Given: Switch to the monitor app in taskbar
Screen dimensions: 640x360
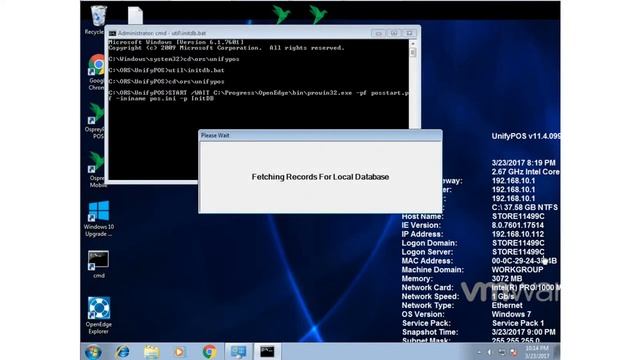Looking at the screenshot, I should pyautogui.click(x=238, y=351).
